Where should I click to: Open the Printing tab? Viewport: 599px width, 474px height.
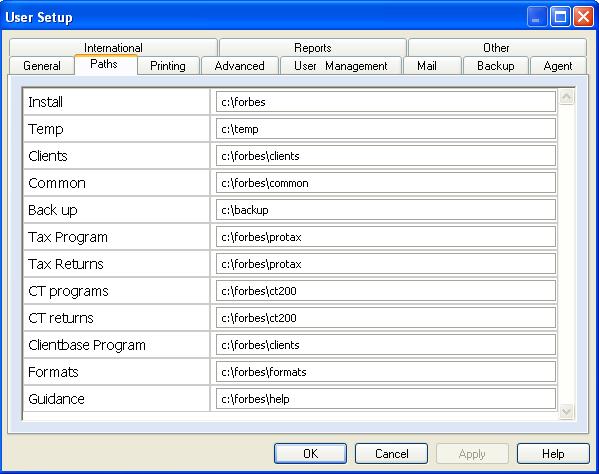tap(168, 66)
